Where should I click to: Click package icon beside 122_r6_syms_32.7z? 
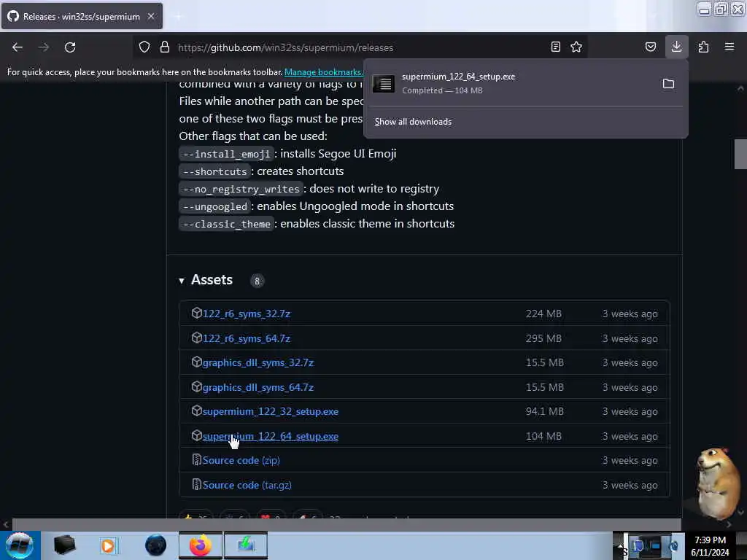click(196, 313)
